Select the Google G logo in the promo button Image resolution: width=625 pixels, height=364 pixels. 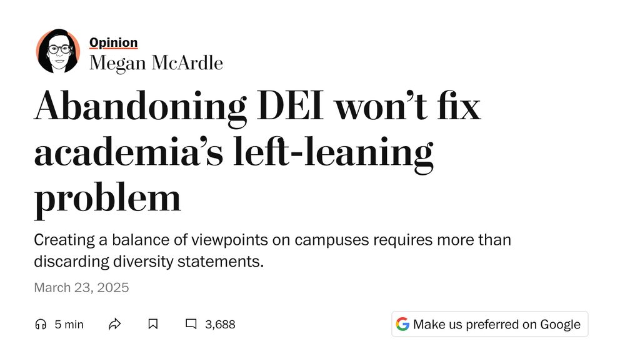coord(402,323)
